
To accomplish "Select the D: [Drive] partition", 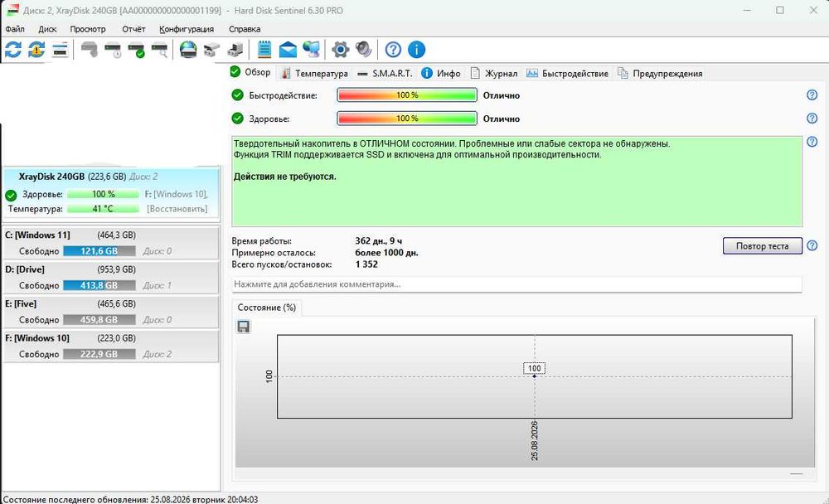I will (x=111, y=277).
